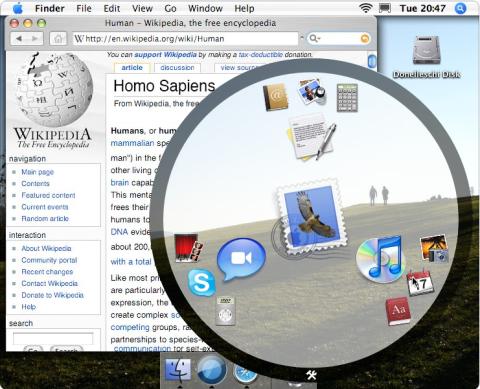The width and height of the screenshot is (480, 389).
Task: Switch to the discussion tab
Action: pyautogui.click(x=177, y=68)
